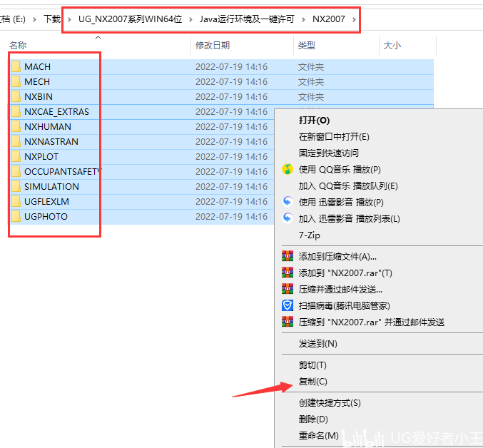Click the NXPLOT folder icon
Screen dimensions: 483x448
coord(16,156)
